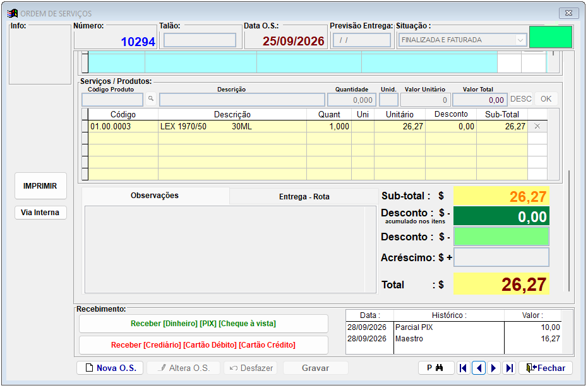Click the Data O.S. value 25/09/2026
Image resolution: width=588 pixels, height=388 pixels.
tap(293, 41)
